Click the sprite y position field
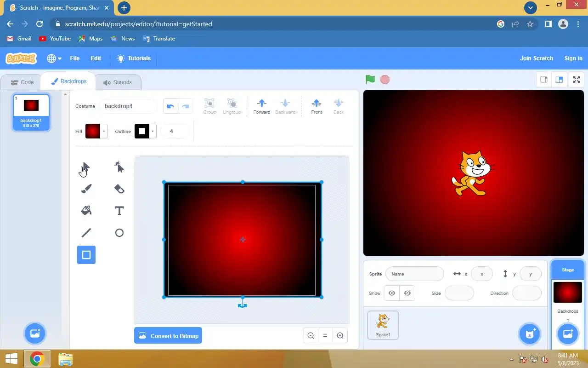Image resolution: width=588 pixels, height=368 pixels. (530, 274)
